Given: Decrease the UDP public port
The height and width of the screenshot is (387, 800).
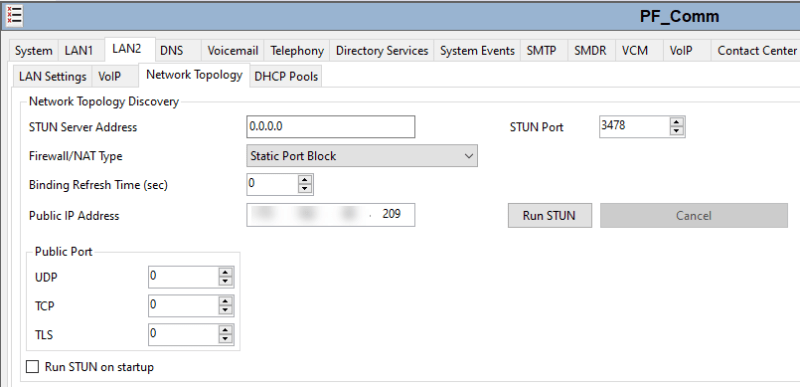Looking at the screenshot, I should [225, 281].
